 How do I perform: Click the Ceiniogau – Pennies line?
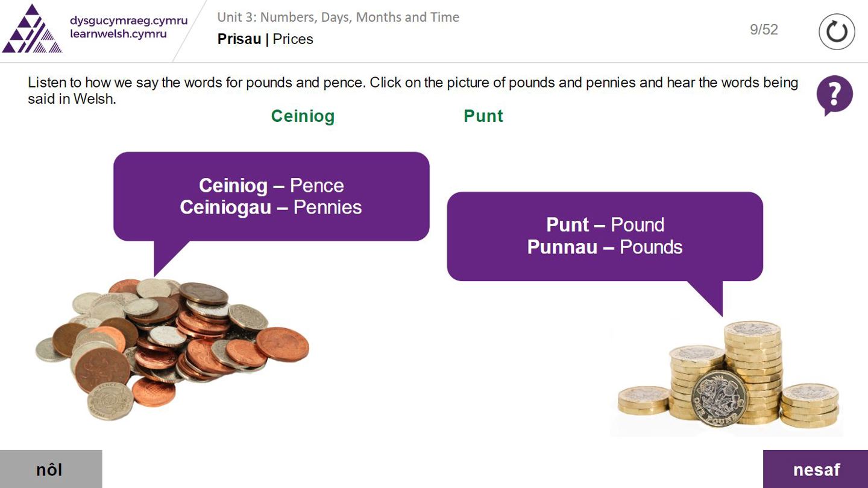click(271, 208)
